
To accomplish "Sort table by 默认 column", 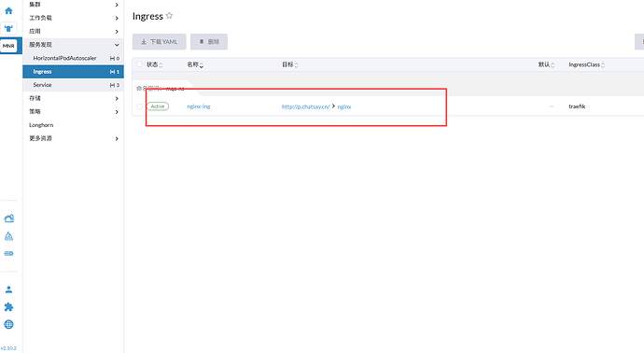I will click(546, 64).
